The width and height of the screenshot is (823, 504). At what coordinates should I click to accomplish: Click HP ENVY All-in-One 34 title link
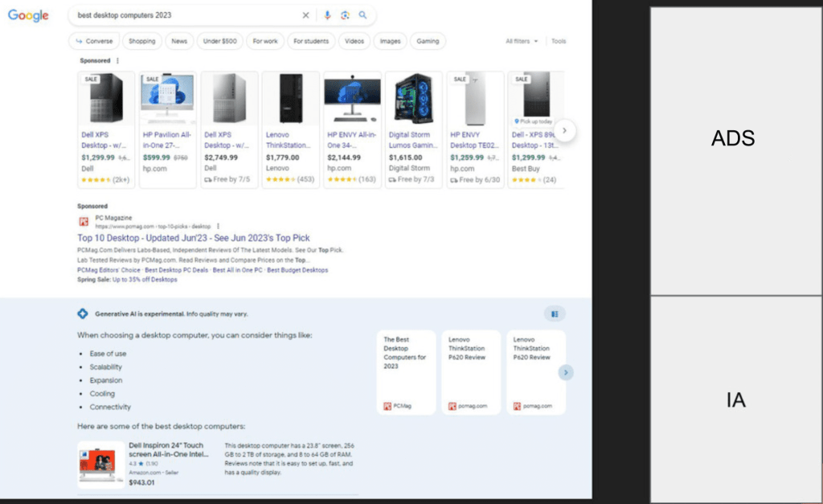coord(352,140)
